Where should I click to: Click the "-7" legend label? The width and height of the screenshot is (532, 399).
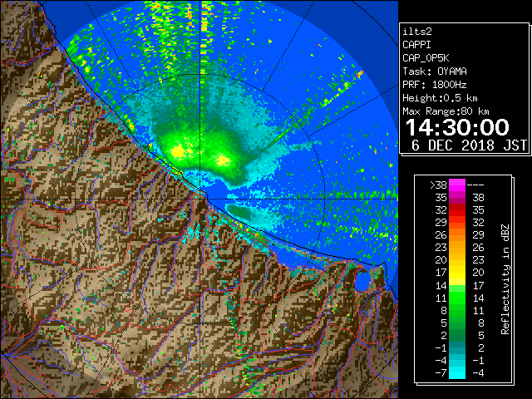[441, 373]
